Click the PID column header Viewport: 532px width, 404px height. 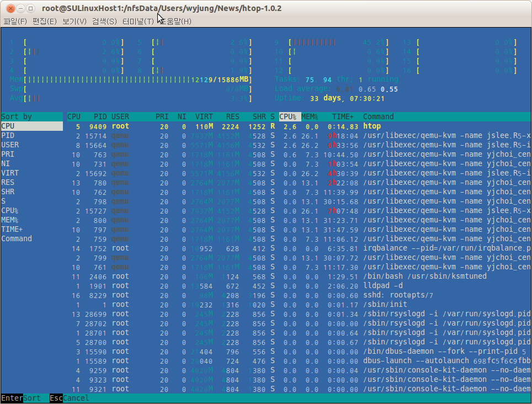pos(100,116)
